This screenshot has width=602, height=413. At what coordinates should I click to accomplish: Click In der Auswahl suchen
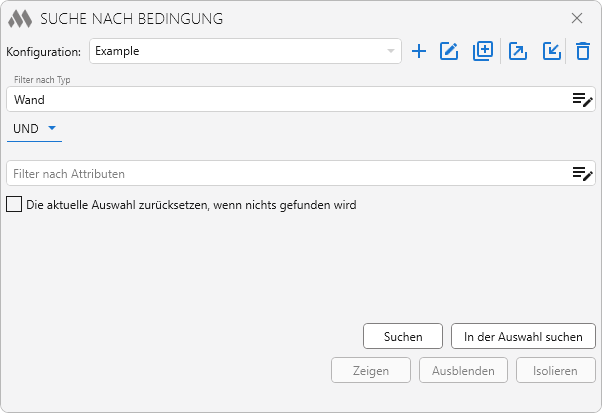pos(523,337)
